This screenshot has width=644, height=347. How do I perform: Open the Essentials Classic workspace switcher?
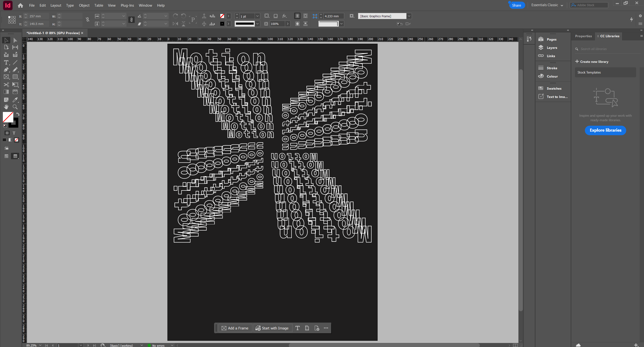(547, 5)
